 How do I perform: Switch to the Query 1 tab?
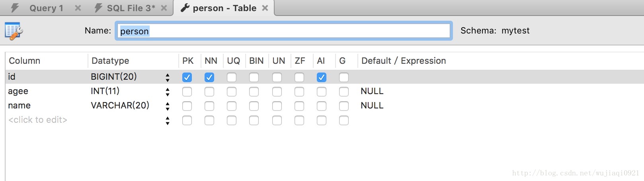pyautogui.click(x=46, y=8)
